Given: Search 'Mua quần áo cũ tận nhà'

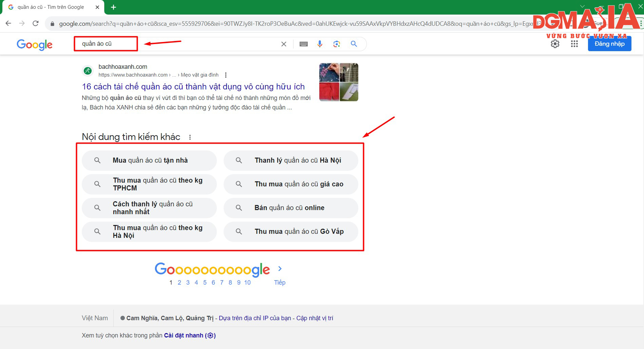Looking at the screenshot, I should pyautogui.click(x=149, y=161).
